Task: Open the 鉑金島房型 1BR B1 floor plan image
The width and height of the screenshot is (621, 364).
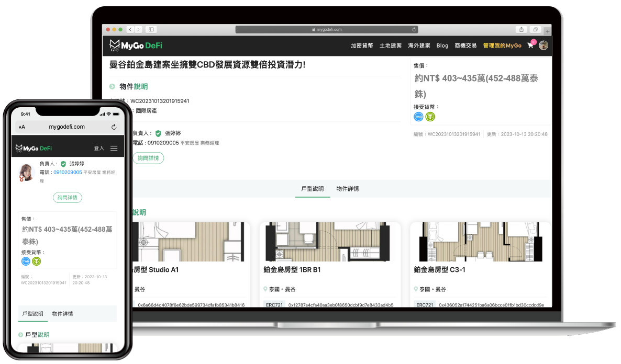Action: pyautogui.click(x=330, y=242)
